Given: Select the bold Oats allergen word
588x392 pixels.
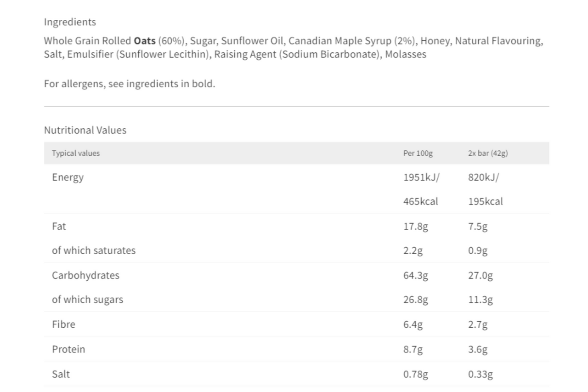Looking at the screenshot, I should tap(145, 40).
